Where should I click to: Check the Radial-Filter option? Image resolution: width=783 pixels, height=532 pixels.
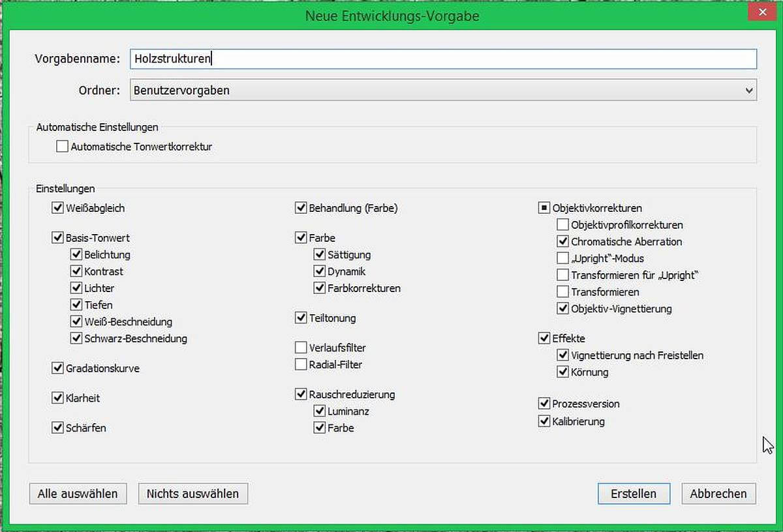point(301,364)
